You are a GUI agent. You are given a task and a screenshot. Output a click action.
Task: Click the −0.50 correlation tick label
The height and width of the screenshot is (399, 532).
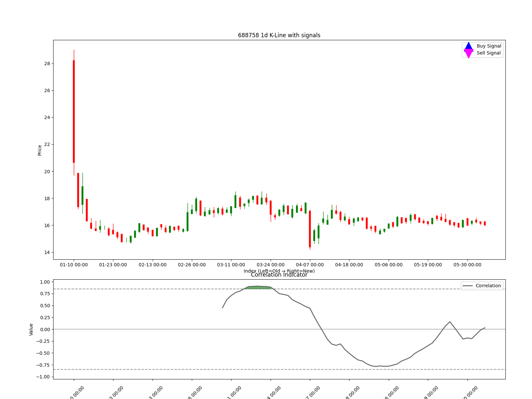[43, 353]
